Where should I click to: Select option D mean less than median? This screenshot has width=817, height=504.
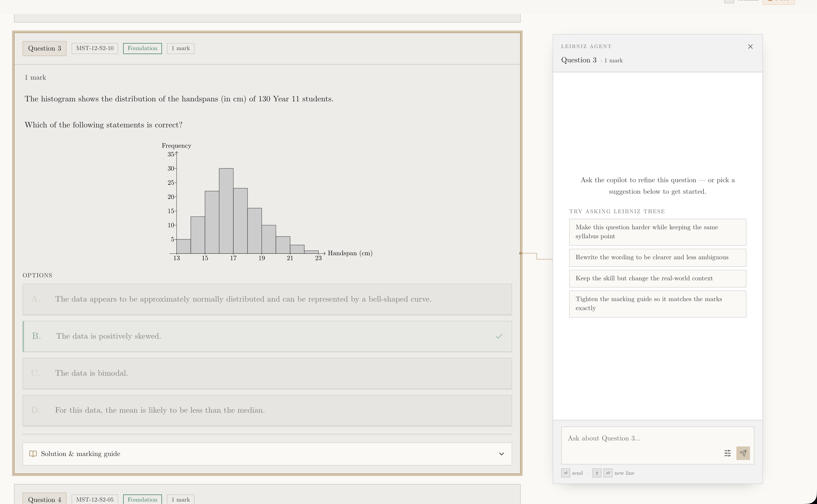click(x=267, y=410)
